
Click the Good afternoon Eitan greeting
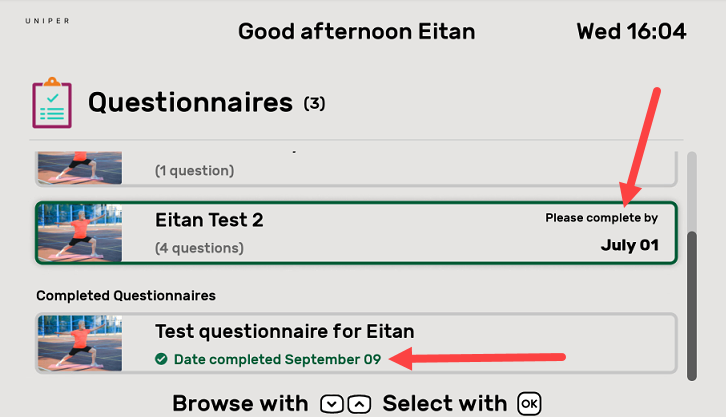(x=356, y=31)
